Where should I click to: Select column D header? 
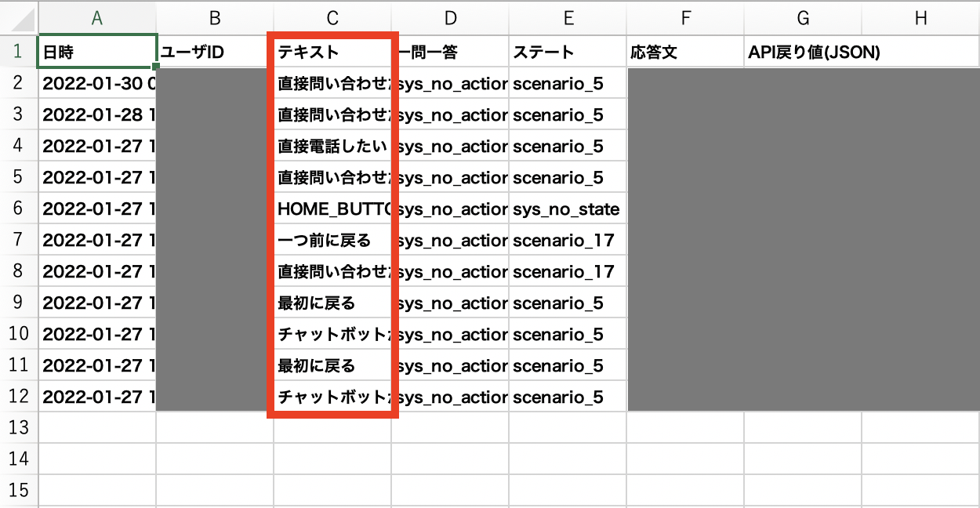pos(450,18)
